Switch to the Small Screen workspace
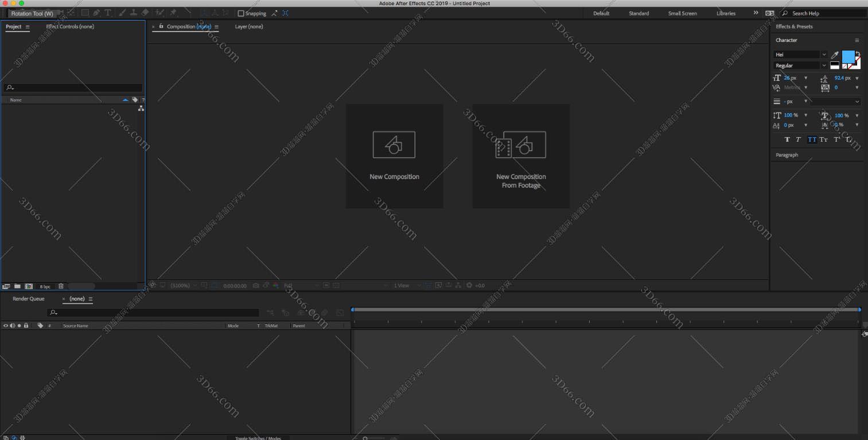 click(x=682, y=13)
